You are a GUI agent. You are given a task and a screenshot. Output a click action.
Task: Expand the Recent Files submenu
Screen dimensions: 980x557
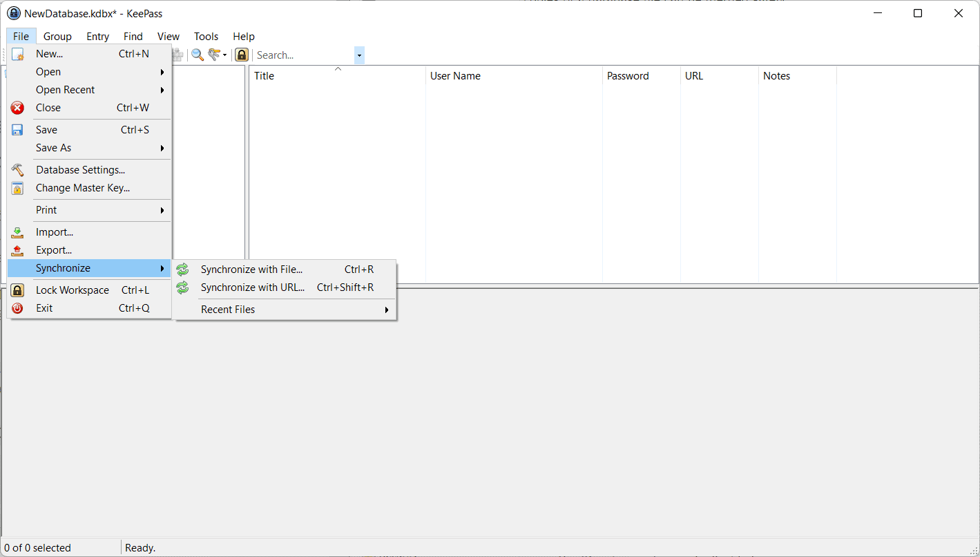point(285,310)
